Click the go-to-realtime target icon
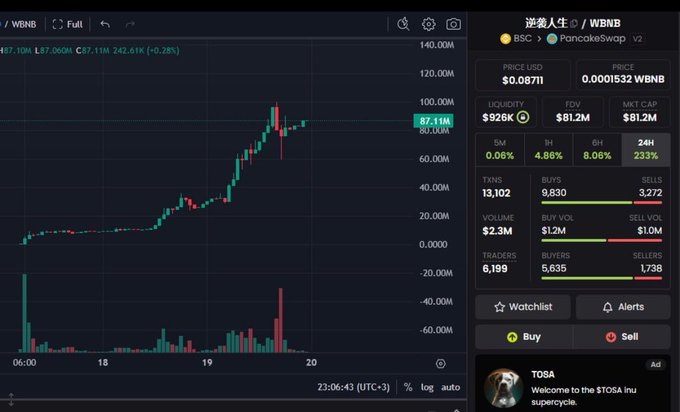 tap(441, 363)
